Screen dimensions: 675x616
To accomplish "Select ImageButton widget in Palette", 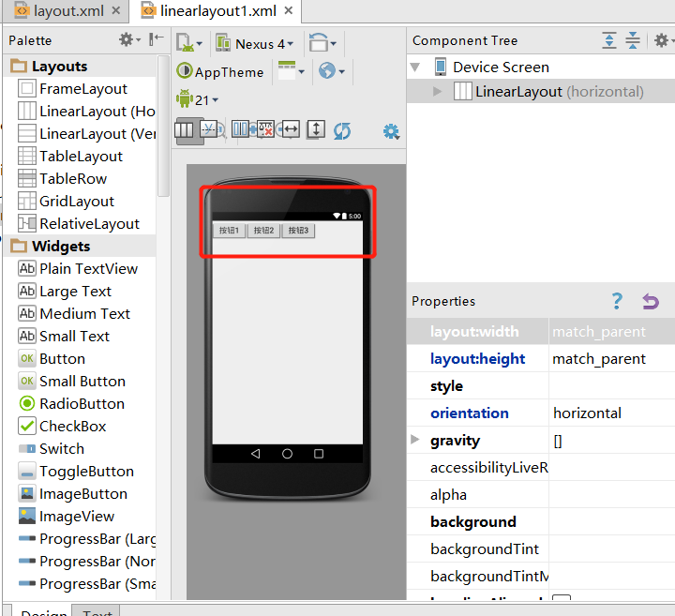I will click(x=72, y=493).
